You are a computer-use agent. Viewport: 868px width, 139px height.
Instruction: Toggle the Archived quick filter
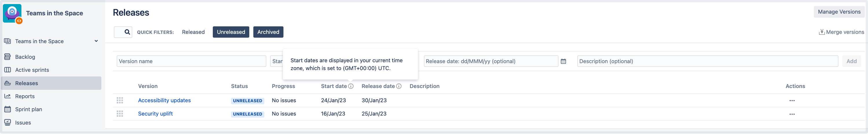tap(268, 32)
